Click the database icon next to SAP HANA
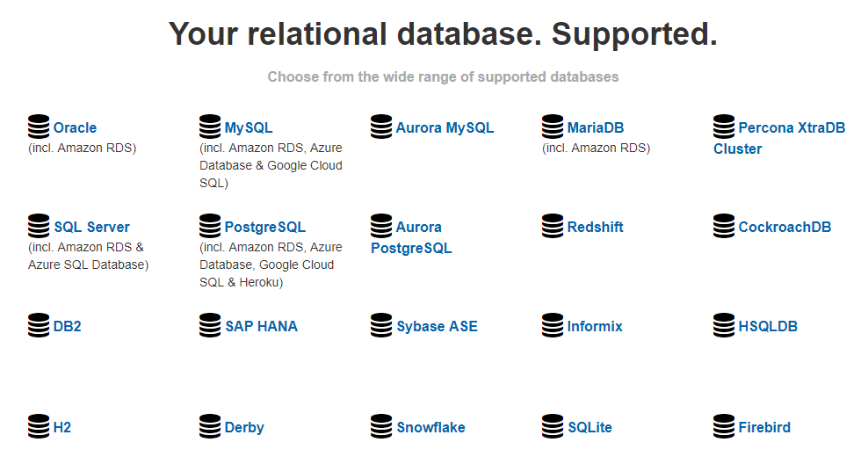Image resolution: width=868 pixels, height=464 pixels. click(x=210, y=326)
